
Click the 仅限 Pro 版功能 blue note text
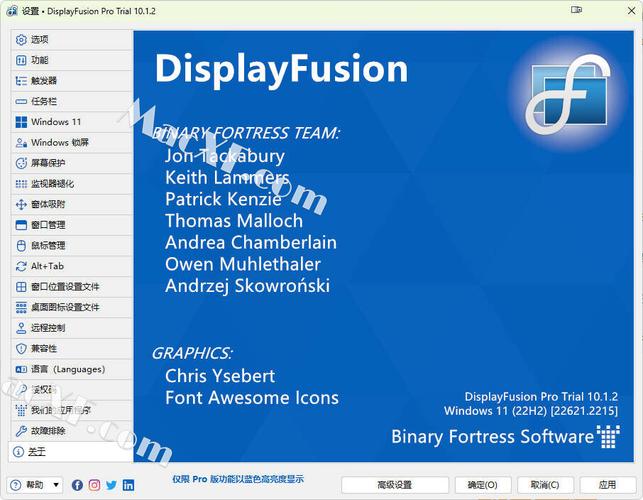pyautogui.click(x=238, y=479)
